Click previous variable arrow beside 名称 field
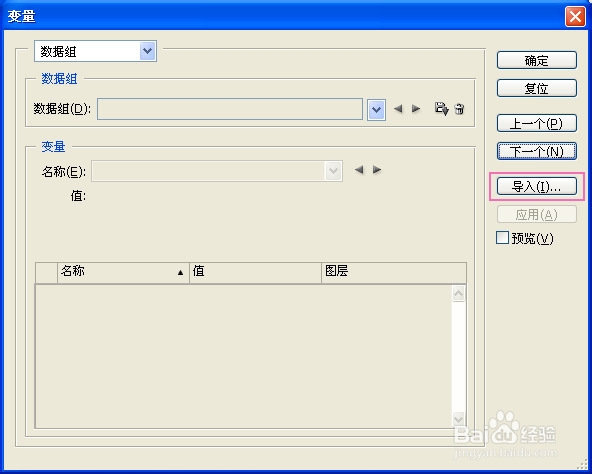The height and width of the screenshot is (474, 592). coord(359,170)
